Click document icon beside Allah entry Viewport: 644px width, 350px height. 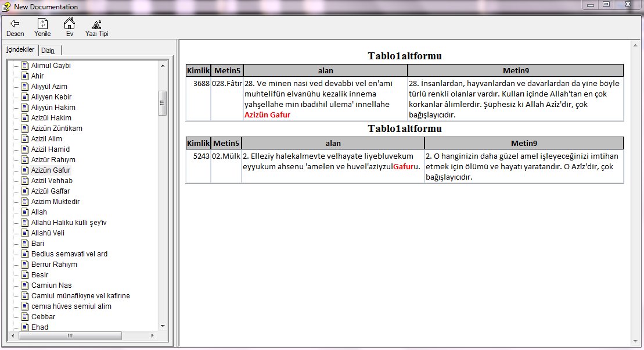pos(25,212)
